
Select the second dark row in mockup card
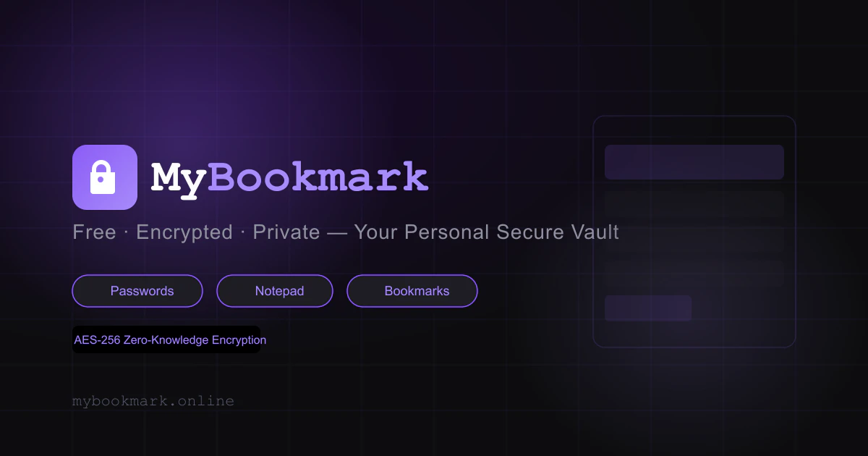click(694, 239)
